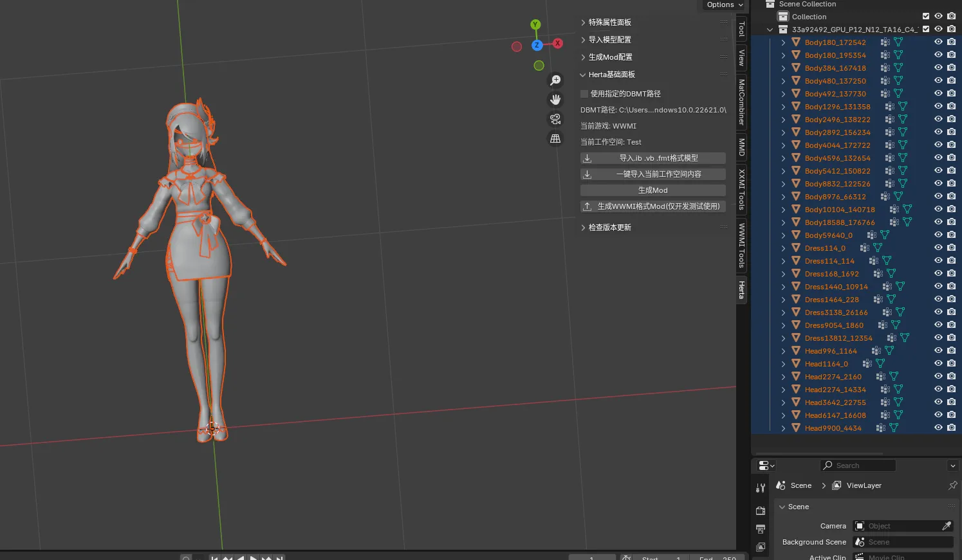Switch perspective/orthographic with the grid gizmo
Screen dimensions: 962x560
pyautogui.click(x=555, y=138)
